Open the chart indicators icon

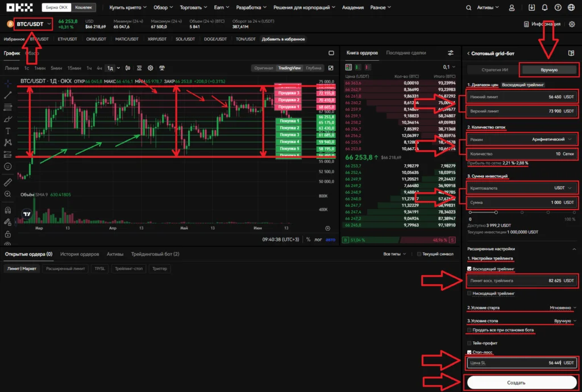(x=139, y=68)
